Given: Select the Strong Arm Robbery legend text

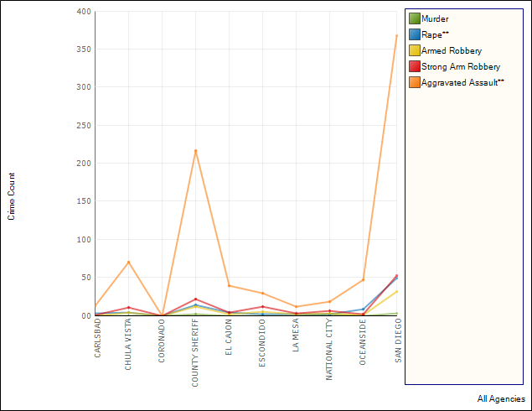Looking at the screenshot, I should 461,66.
